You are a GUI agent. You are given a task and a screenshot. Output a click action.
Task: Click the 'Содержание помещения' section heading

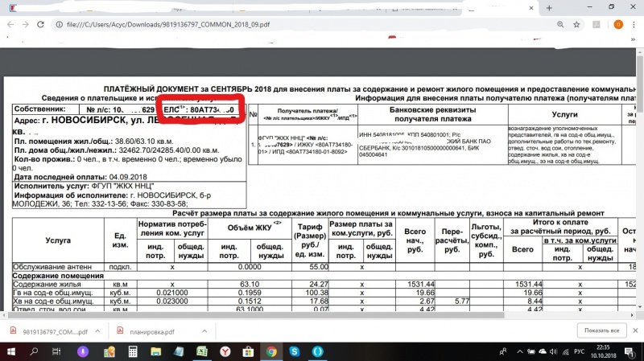58,276
